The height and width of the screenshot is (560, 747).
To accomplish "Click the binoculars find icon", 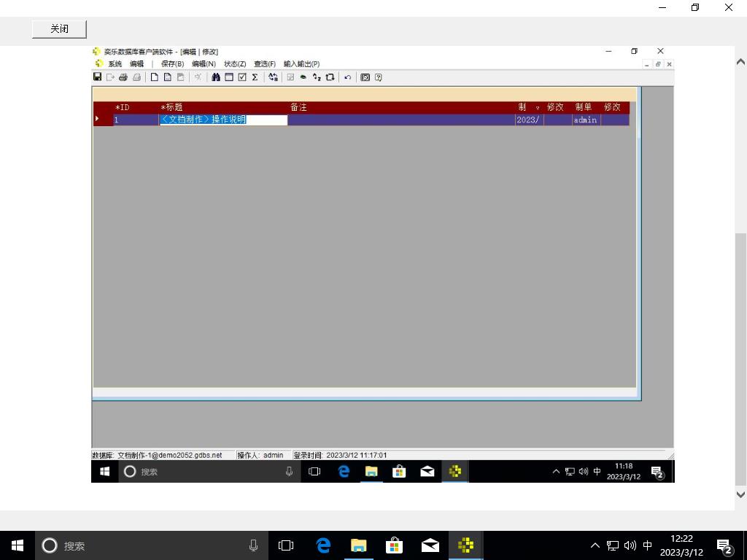I will tap(216, 77).
